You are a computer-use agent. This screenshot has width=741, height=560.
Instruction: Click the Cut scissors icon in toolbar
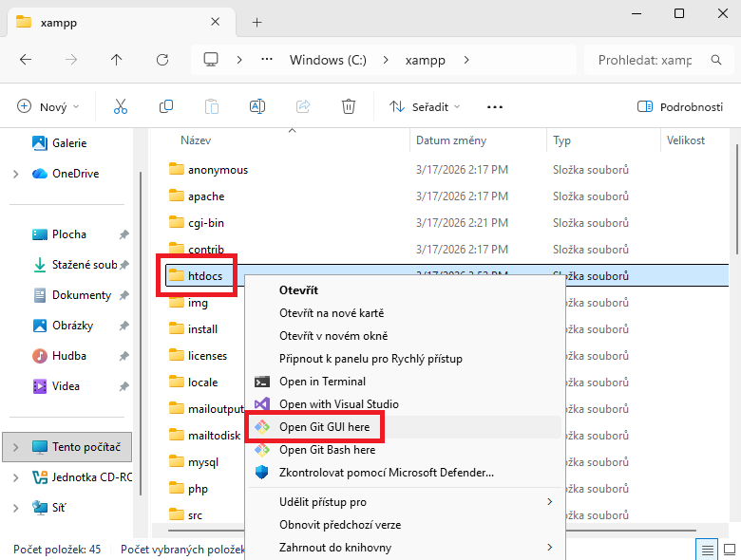point(121,106)
